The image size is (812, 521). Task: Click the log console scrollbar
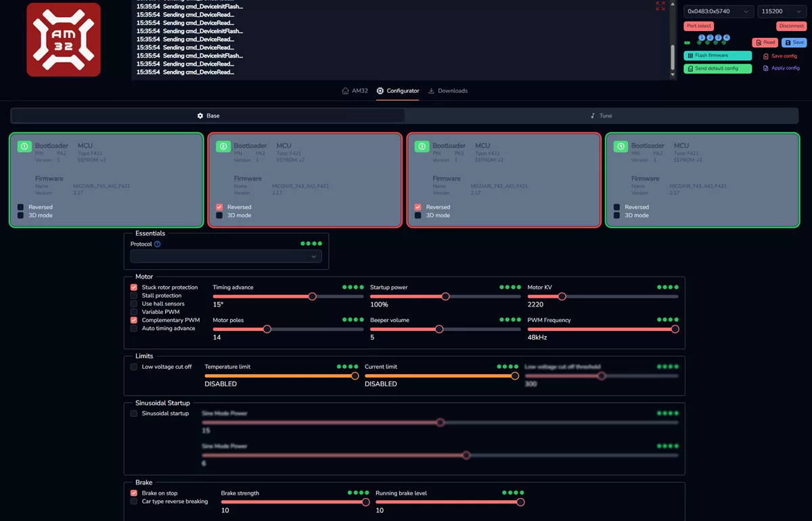pos(673,58)
